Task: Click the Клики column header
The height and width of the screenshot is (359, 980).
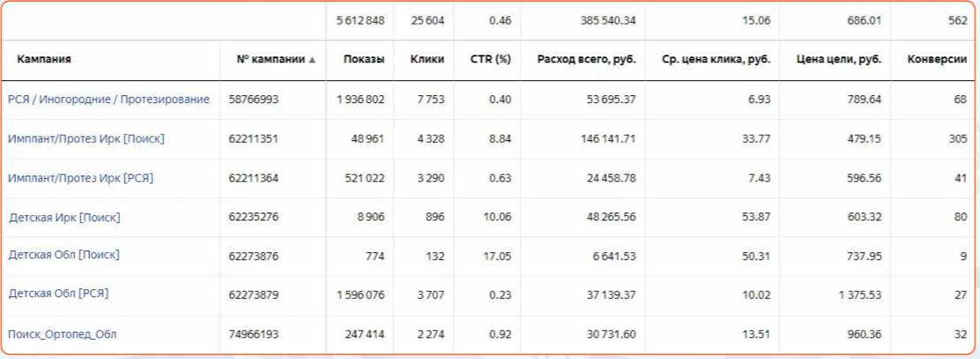Action: (x=427, y=60)
